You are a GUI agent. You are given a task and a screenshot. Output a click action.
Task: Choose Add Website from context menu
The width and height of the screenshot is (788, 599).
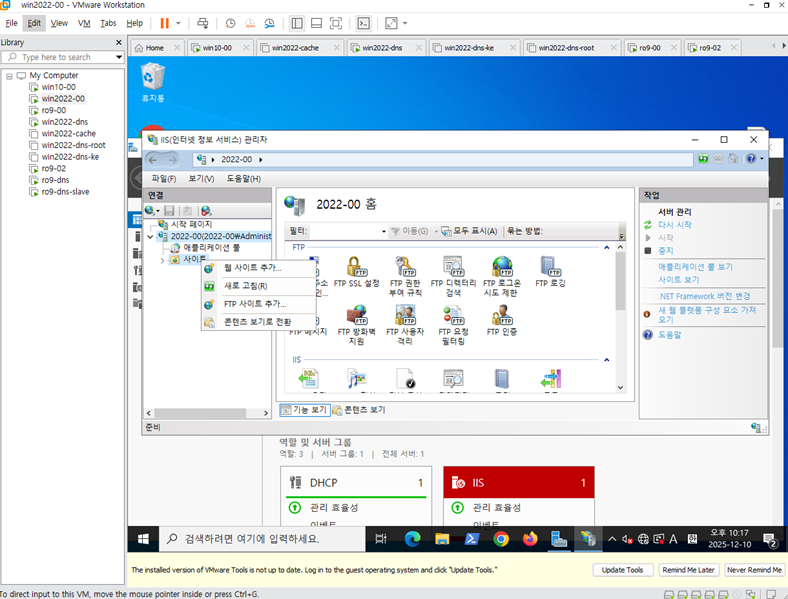[x=253, y=268]
